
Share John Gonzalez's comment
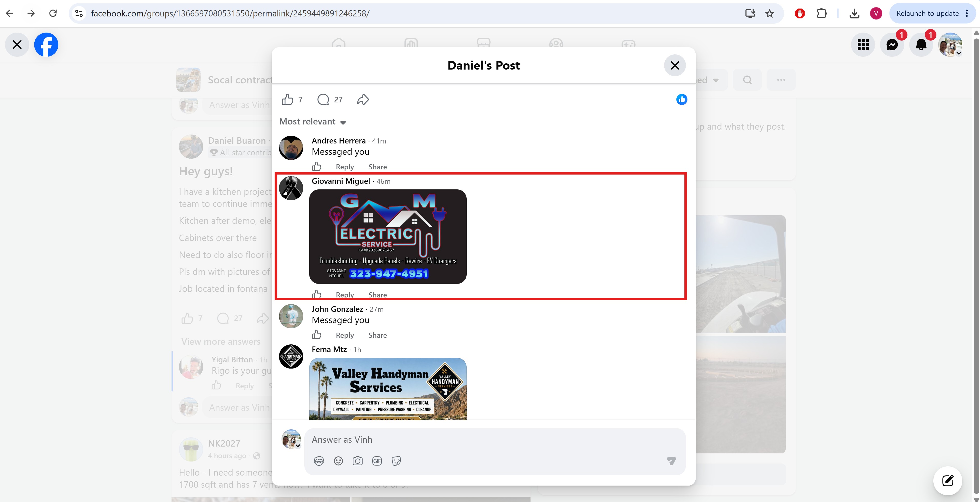tap(377, 335)
